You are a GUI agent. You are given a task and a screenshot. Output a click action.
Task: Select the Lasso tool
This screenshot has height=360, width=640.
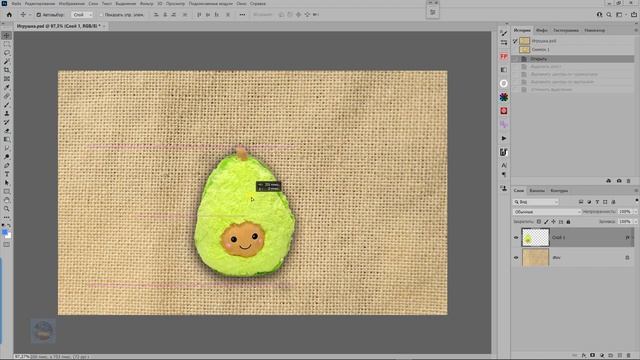pyautogui.click(x=7, y=53)
